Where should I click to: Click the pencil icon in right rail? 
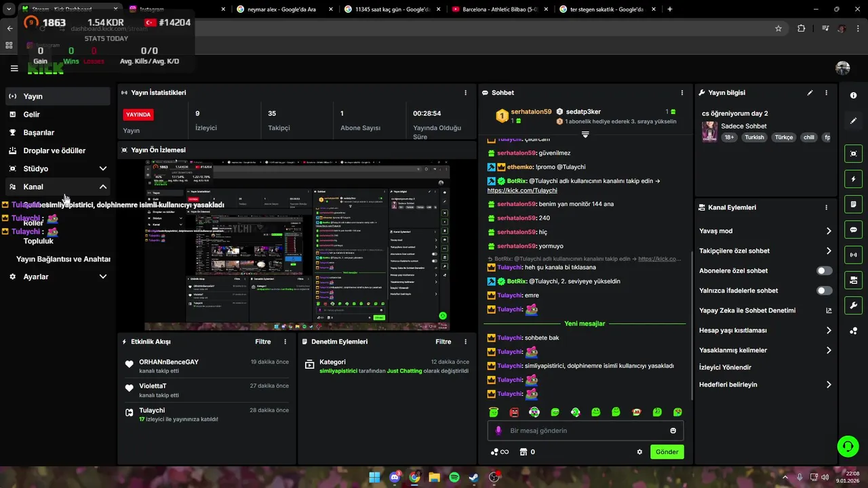tap(853, 121)
